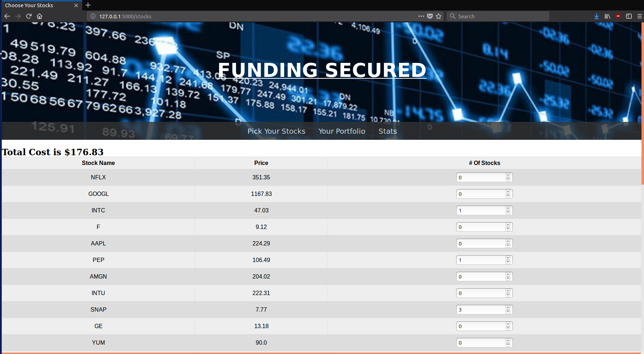Click the GOOGL stock name cell

[x=98, y=194]
